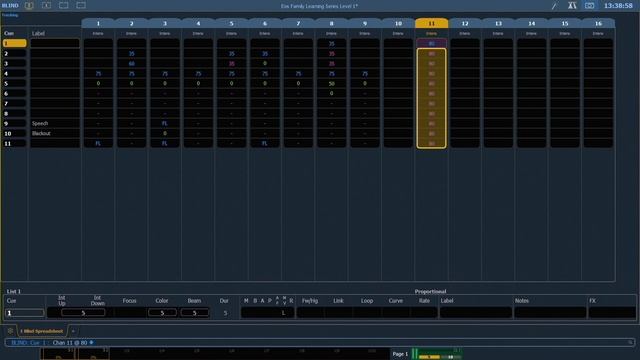Viewport: 640px width, 360px height.
Task: Click channel 3 FL level in cue 9
Action: 165,123
